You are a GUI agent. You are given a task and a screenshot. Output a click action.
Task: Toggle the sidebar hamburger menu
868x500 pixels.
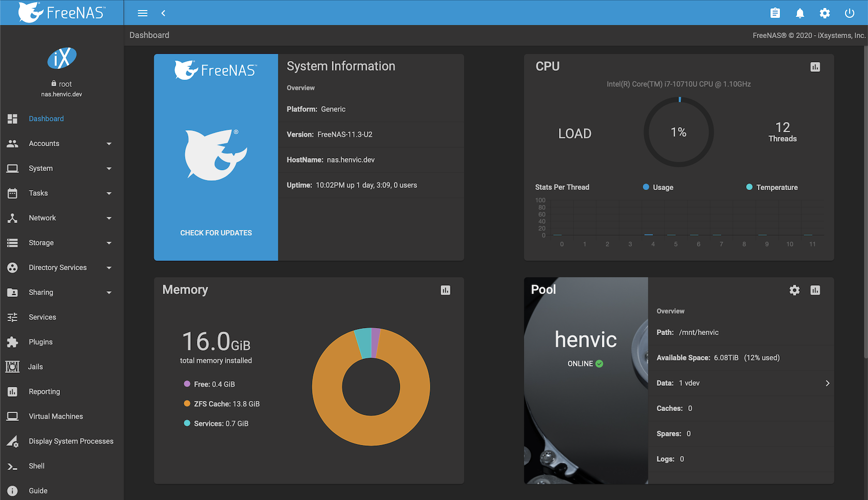click(143, 13)
